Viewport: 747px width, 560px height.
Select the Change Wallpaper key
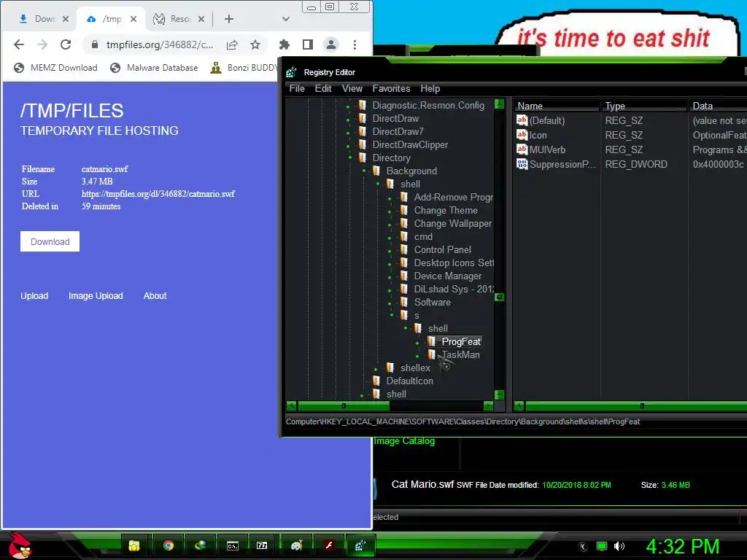(452, 223)
